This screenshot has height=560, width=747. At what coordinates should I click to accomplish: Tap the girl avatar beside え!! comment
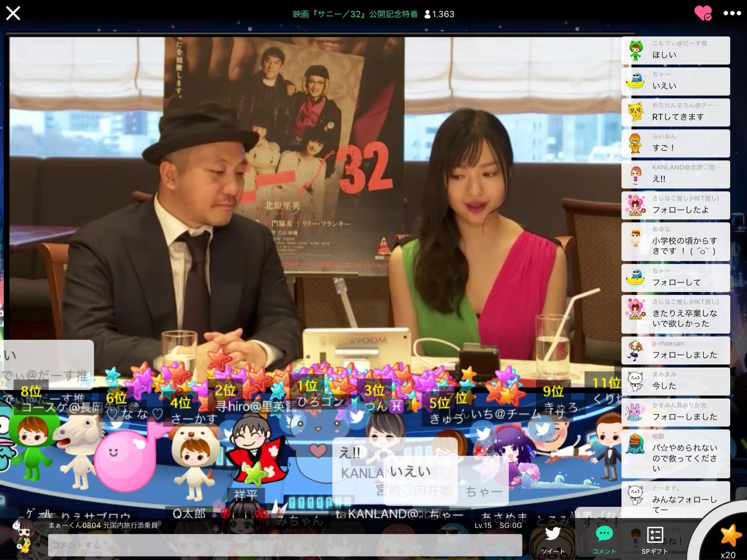[636, 175]
